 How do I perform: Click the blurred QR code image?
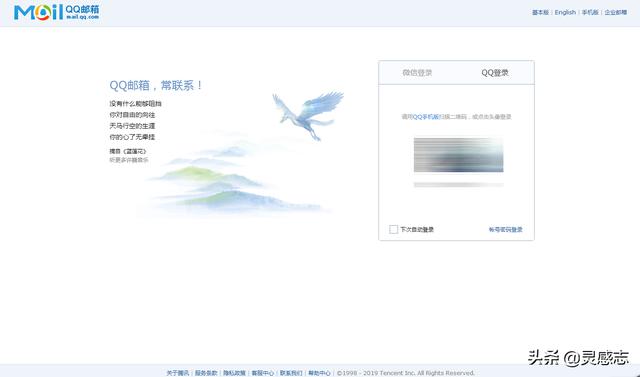point(458,155)
